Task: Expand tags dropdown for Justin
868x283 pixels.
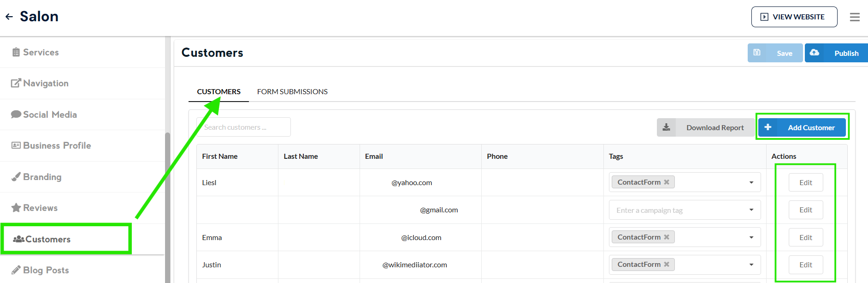Action: [x=751, y=265]
